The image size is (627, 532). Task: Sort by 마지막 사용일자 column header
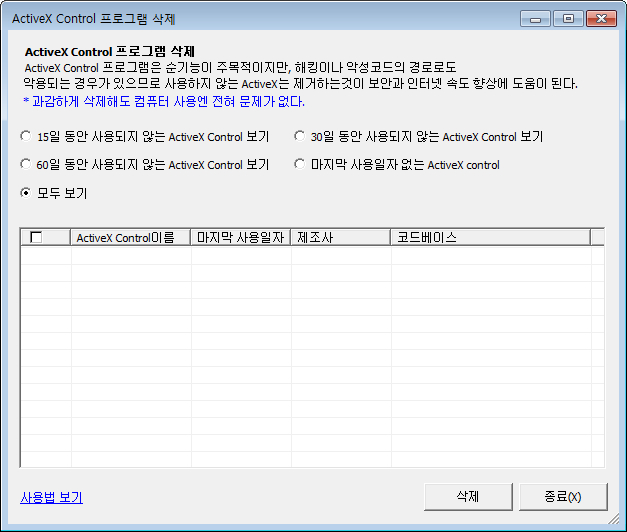241,237
